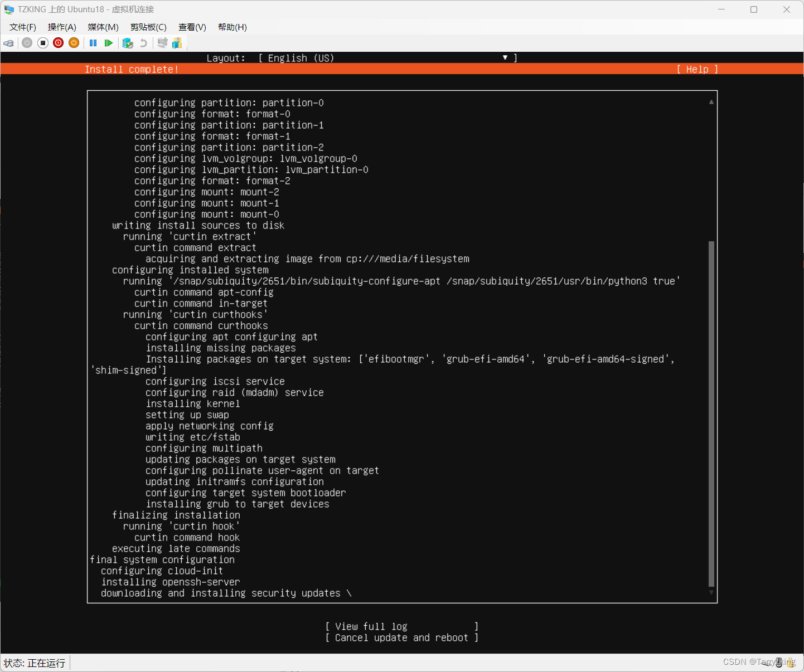Image resolution: width=804 pixels, height=672 pixels.
Task: Click 'installing kernel' log line
Action: pos(193,403)
